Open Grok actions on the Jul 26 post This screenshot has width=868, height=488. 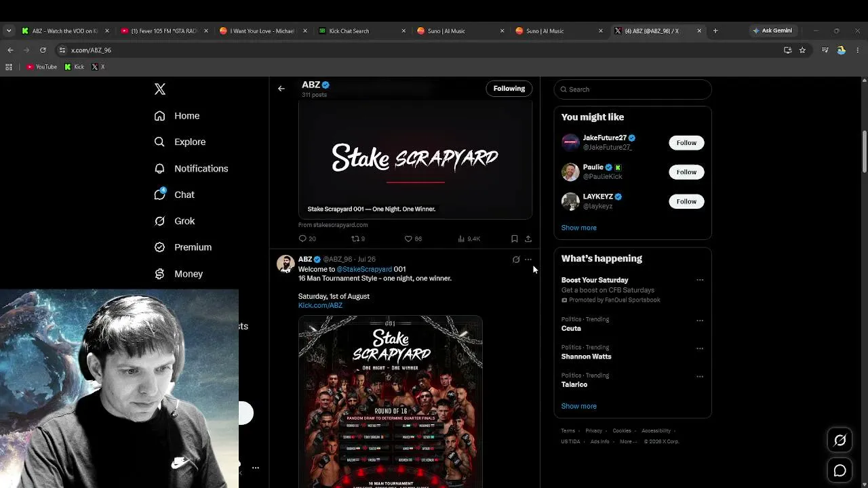point(516,260)
